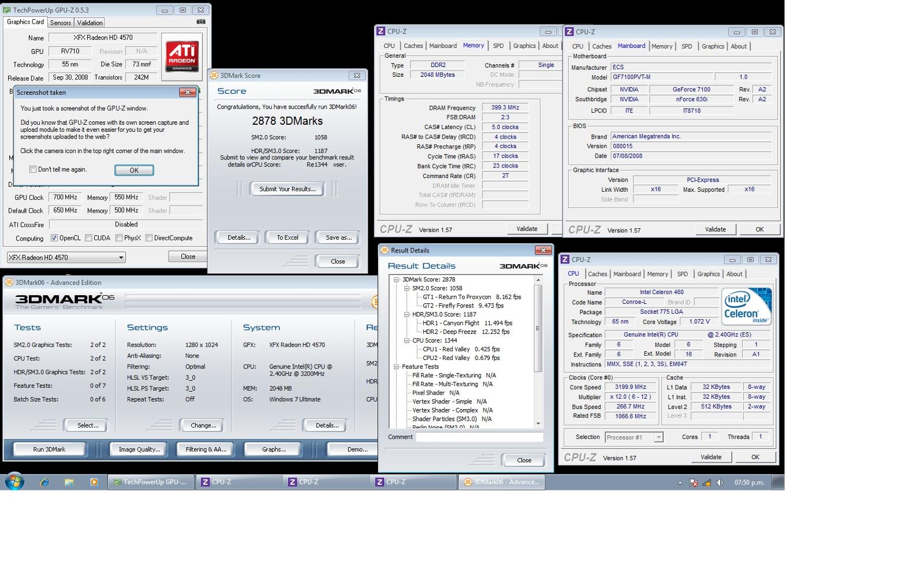Click the first CPU-Z taskbar button
Screen dimensions: 924x561
tap(239, 482)
